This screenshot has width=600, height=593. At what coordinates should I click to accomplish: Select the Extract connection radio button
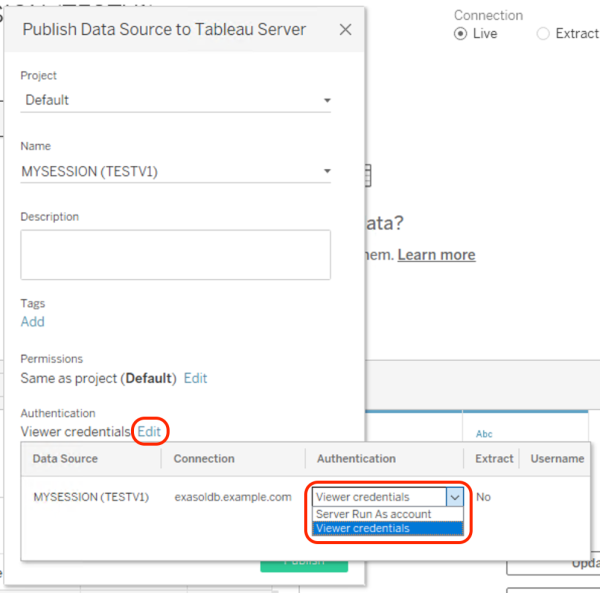(x=543, y=34)
